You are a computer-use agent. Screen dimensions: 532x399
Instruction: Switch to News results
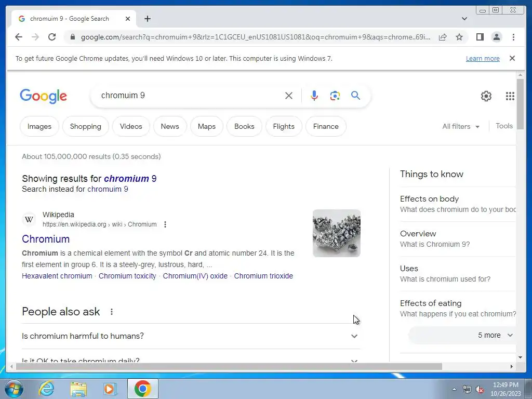click(x=170, y=126)
